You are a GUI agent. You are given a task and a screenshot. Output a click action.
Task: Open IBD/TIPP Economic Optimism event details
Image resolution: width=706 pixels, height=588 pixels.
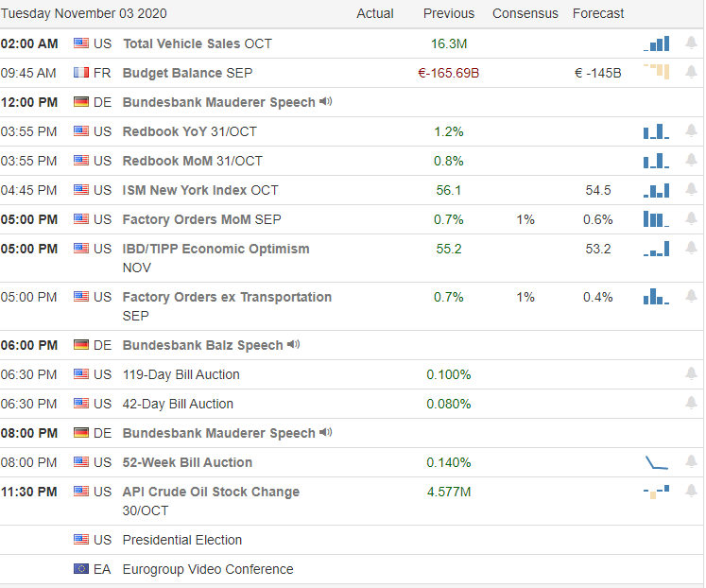[215, 249]
